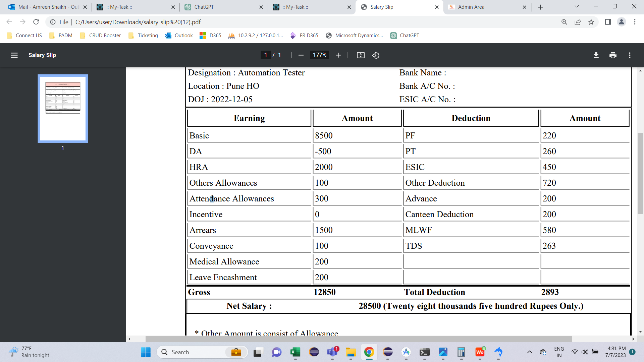Open File Explorer from taskbar

click(x=351, y=352)
